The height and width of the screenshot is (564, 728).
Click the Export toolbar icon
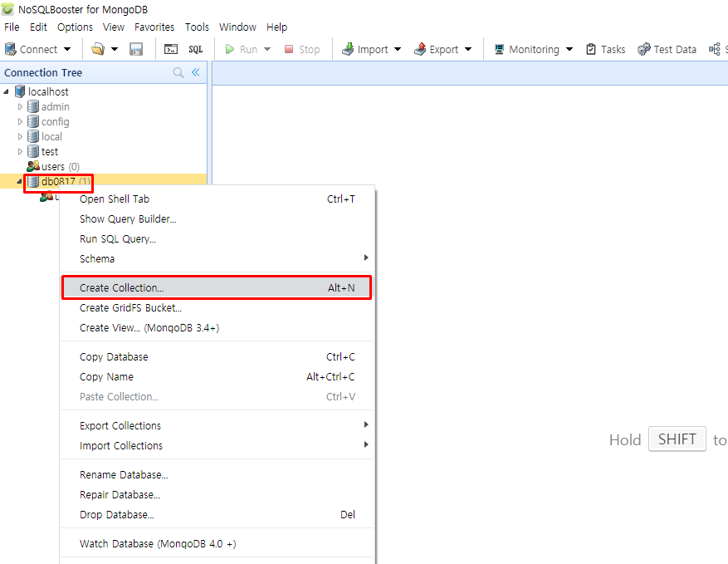420,49
